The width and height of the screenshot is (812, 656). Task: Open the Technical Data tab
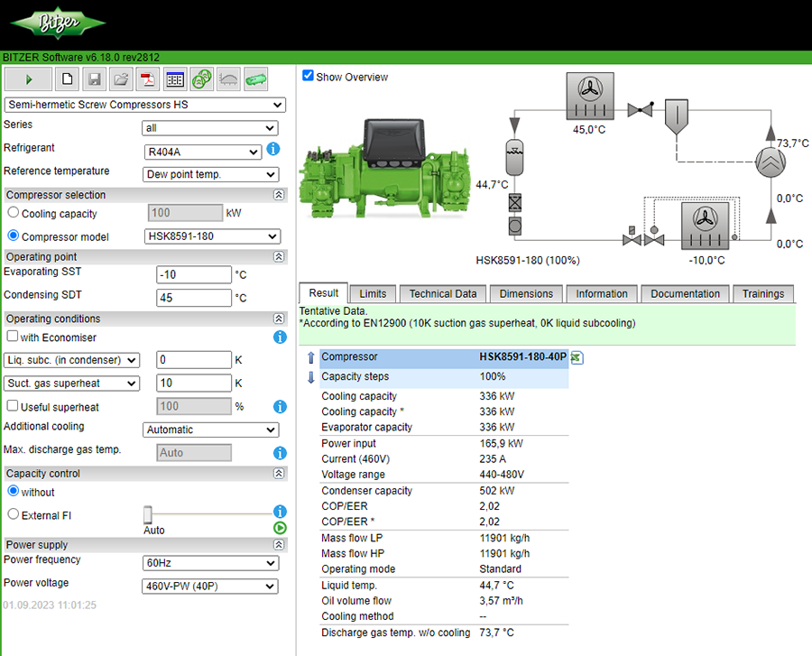point(443,293)
